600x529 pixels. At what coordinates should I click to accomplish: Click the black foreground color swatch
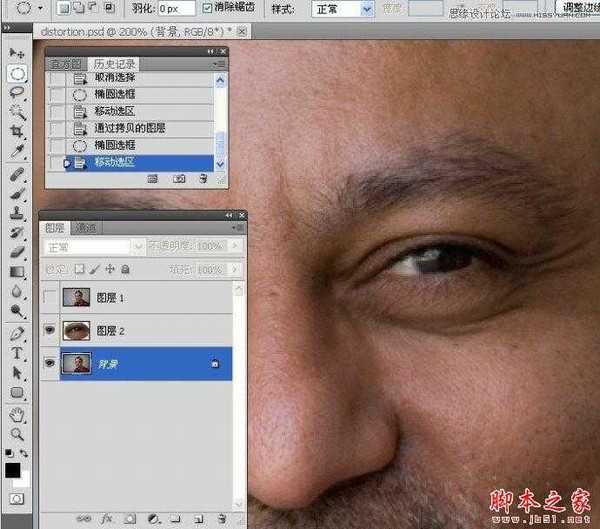[x=13, y=470]
